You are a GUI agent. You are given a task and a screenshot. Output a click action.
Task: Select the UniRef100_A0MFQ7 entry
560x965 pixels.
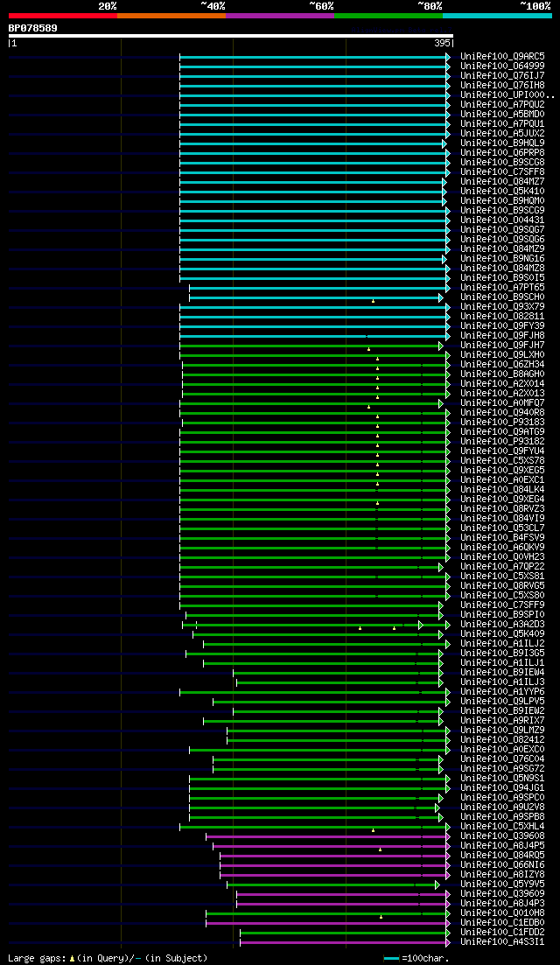502,403
